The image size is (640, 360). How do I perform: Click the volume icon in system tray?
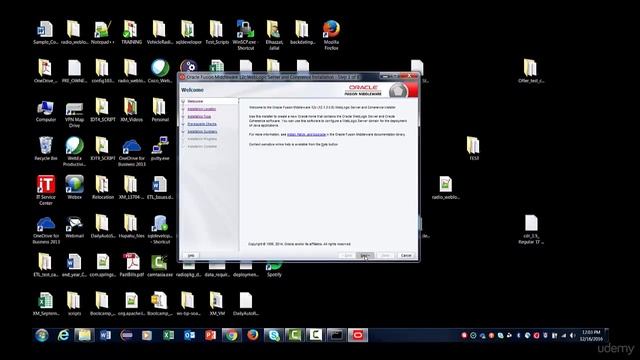point(573,336)
